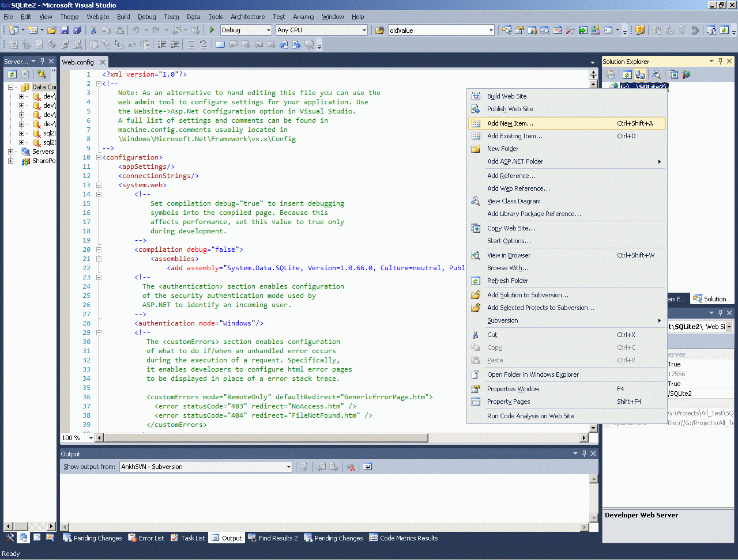Click Refresh icon in Server Explorer panel
The image size is (738, 560).
coord(12,74)
